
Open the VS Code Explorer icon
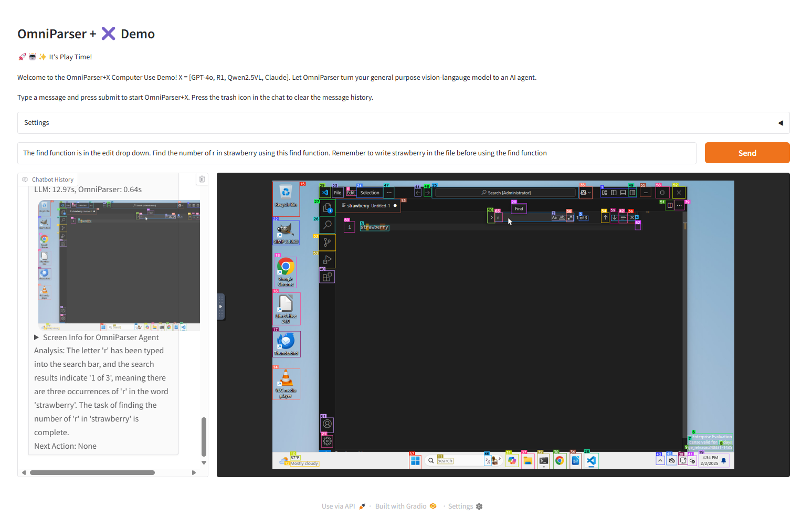[327, 208]
